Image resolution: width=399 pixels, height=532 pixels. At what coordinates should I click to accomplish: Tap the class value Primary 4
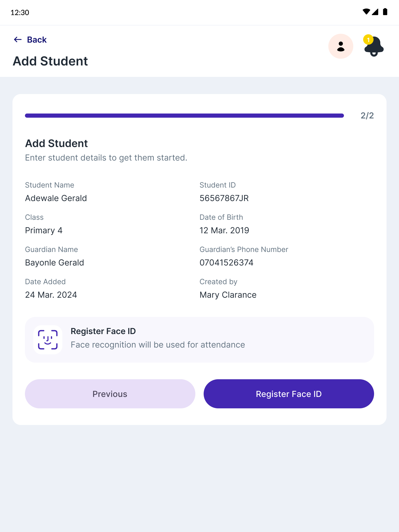click(x=44, y=230)
